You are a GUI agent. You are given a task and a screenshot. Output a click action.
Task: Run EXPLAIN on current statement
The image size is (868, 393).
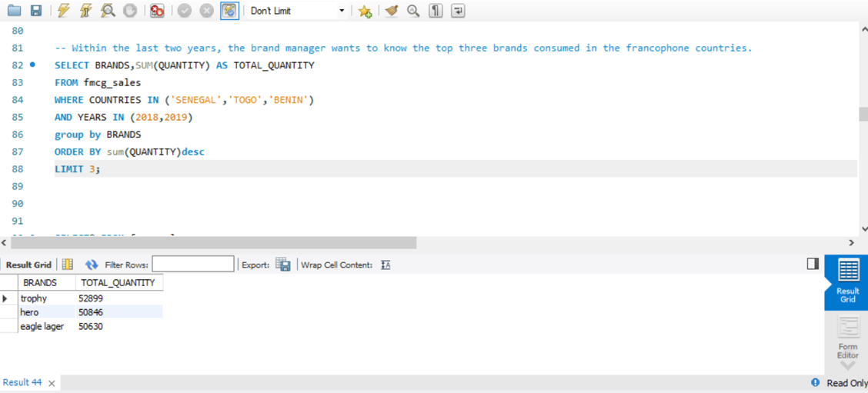click(x=108, y=11)
